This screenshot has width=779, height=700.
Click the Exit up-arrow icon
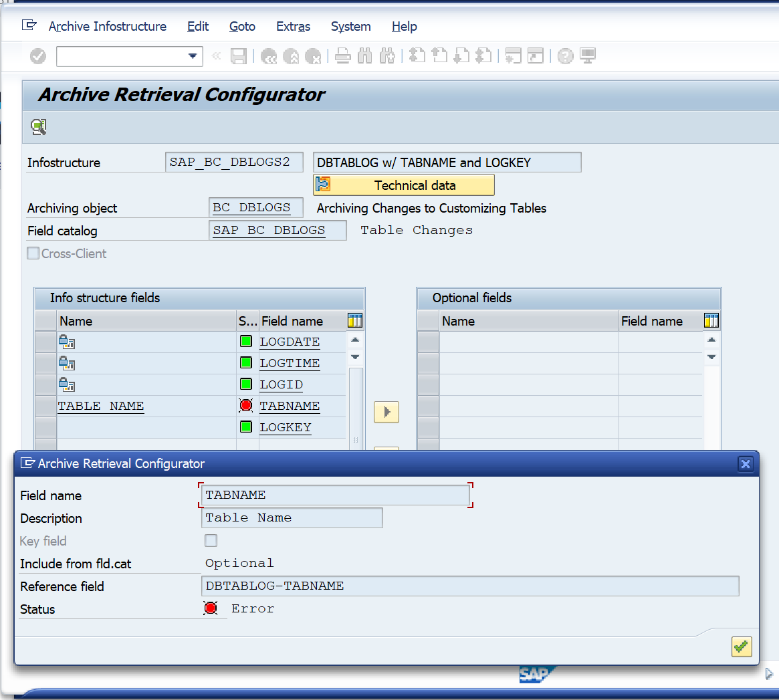(291, 56)
